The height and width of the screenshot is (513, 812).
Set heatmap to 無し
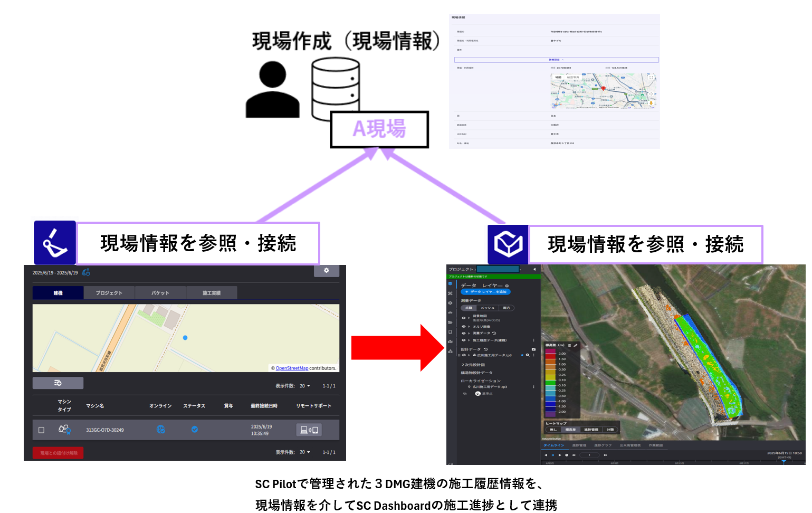tap(553, 430)
